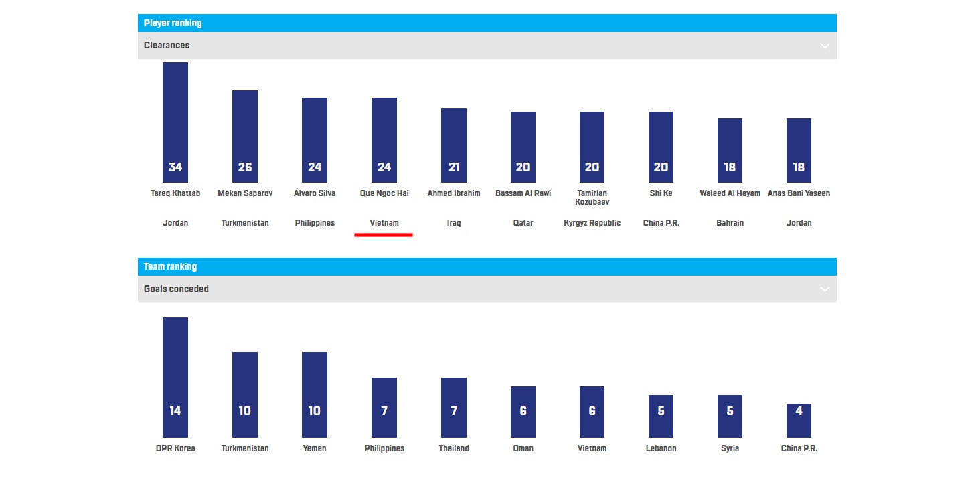Image resolution: width=980 pixels, height=490 pixels.
Task: Expand the Clearances dropdown chevron
Action: (x=825, y=46)
